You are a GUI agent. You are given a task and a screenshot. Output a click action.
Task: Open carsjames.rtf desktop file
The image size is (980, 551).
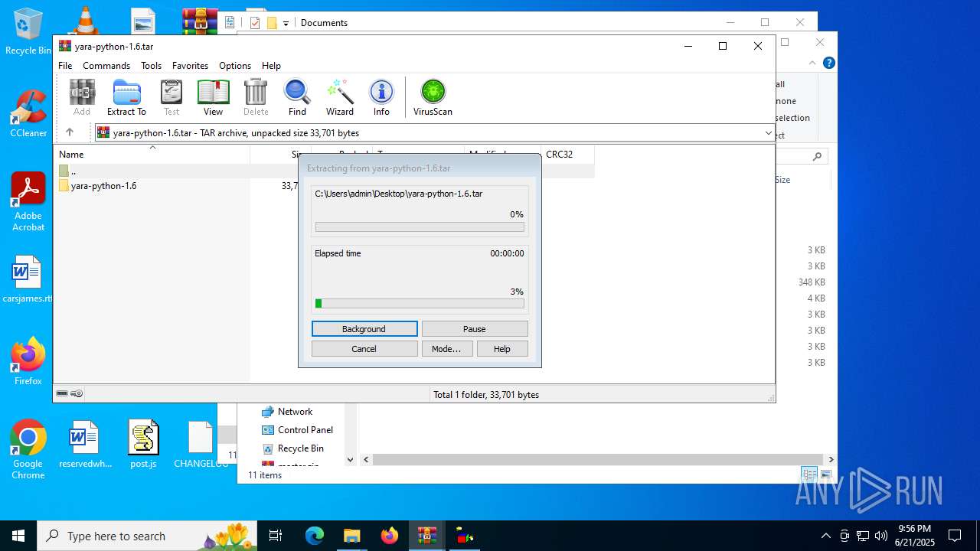coord(28,279)
